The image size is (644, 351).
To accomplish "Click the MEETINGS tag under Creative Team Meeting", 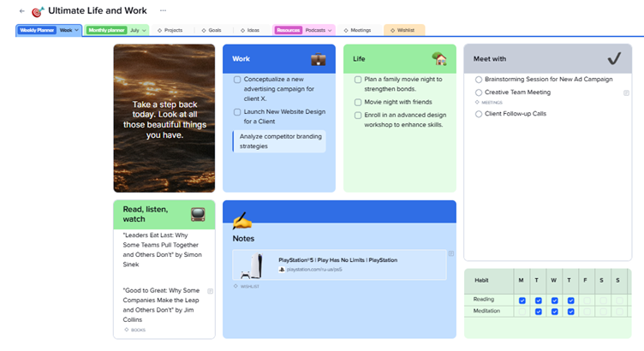I will (x=487, y=102).
